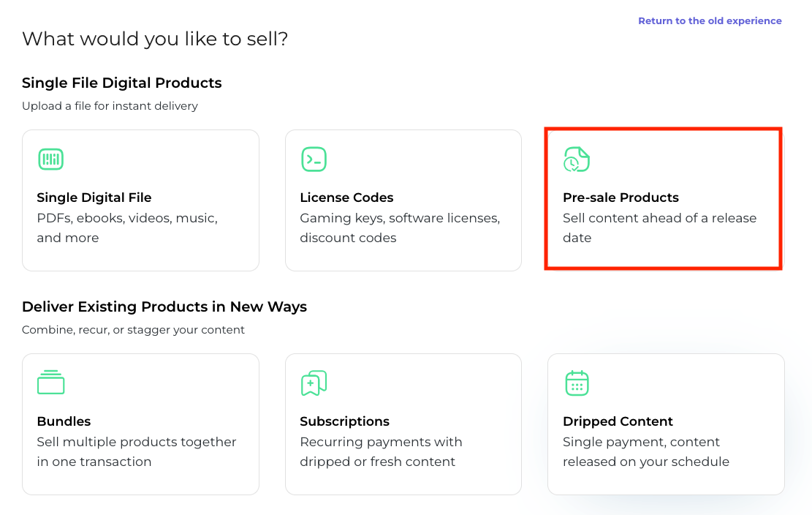The height and width of the screenshot is (515, 812).
Task: Open the Bundles product option title
Action: point(64,421)
